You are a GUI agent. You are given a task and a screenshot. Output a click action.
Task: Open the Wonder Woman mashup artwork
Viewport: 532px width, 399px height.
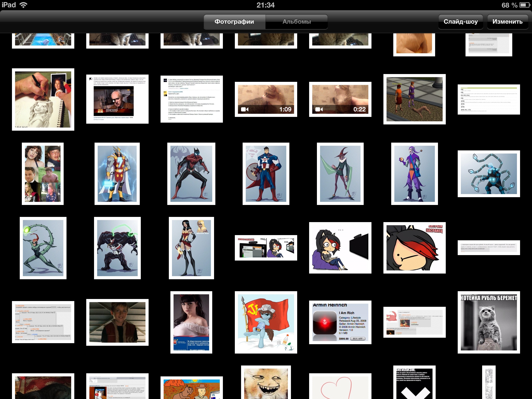pos(191,248)
